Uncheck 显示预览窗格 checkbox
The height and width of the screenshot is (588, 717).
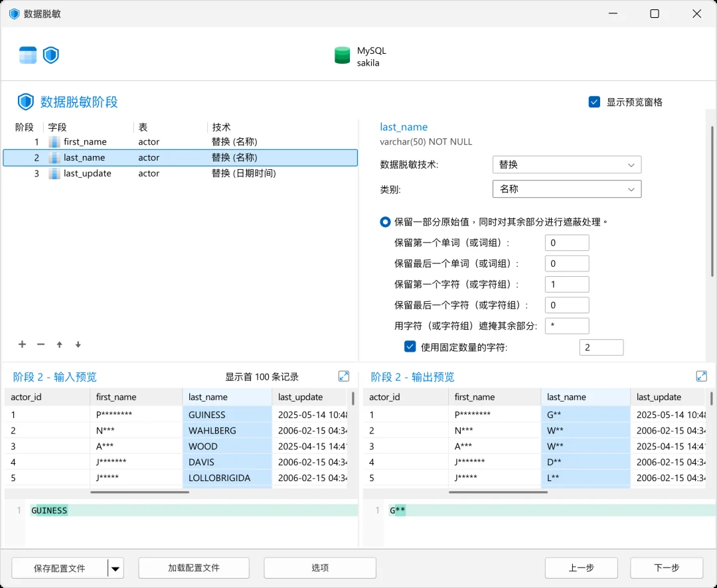[594, 102]
